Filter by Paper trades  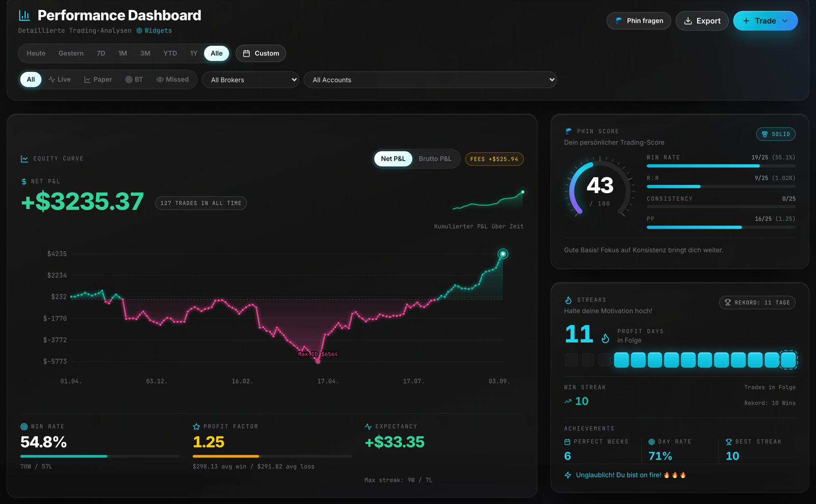click(98, 79)
